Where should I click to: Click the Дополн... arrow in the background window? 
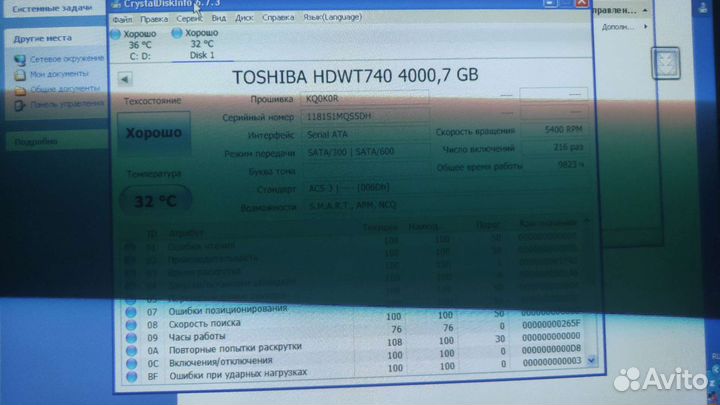pos(646,27)
